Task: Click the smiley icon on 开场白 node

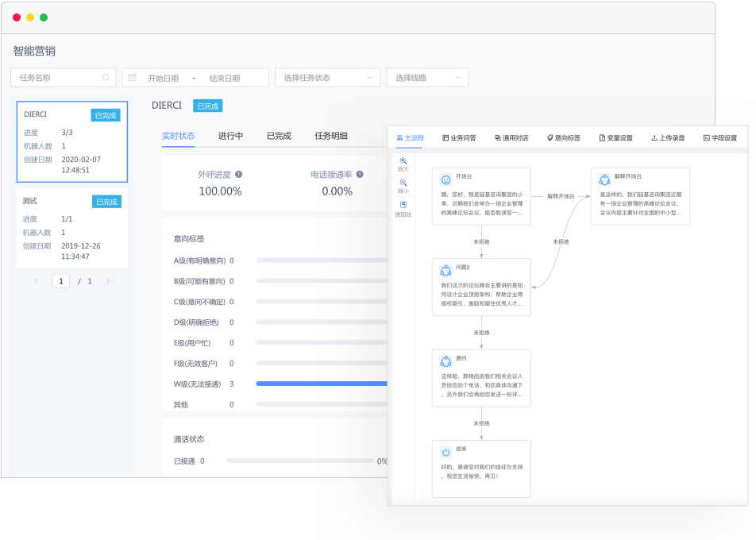Action: pyautogui.click(x=446, y=179)
